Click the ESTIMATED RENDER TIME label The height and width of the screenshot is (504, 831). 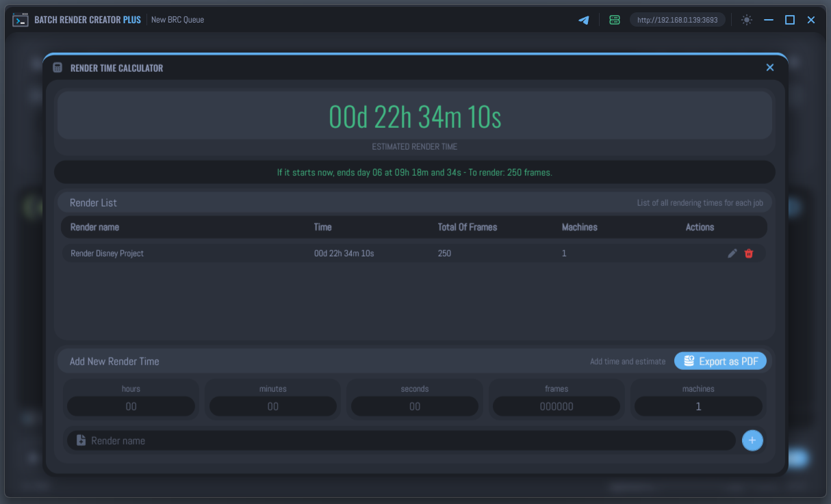click(x=414, y=146)
